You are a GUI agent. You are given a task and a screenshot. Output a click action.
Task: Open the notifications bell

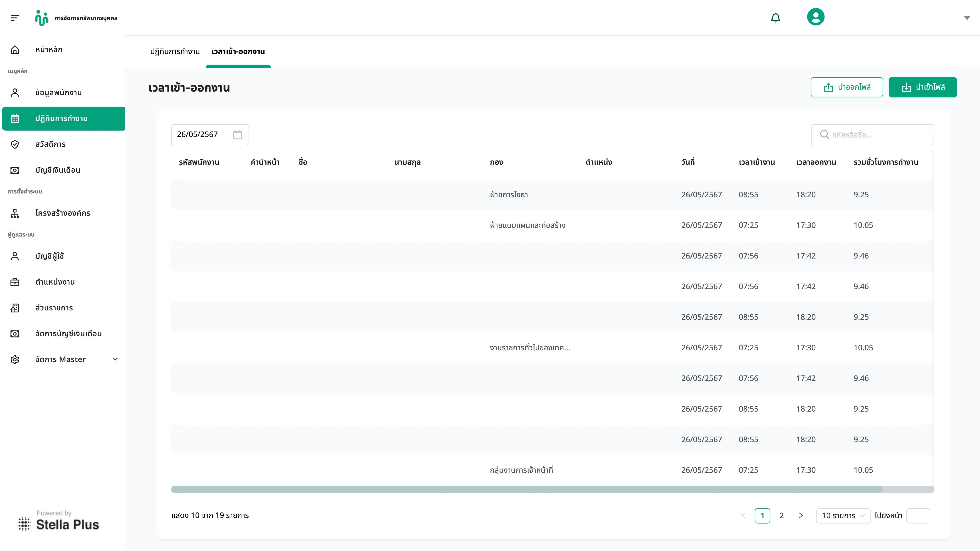(x=775, y=17)
